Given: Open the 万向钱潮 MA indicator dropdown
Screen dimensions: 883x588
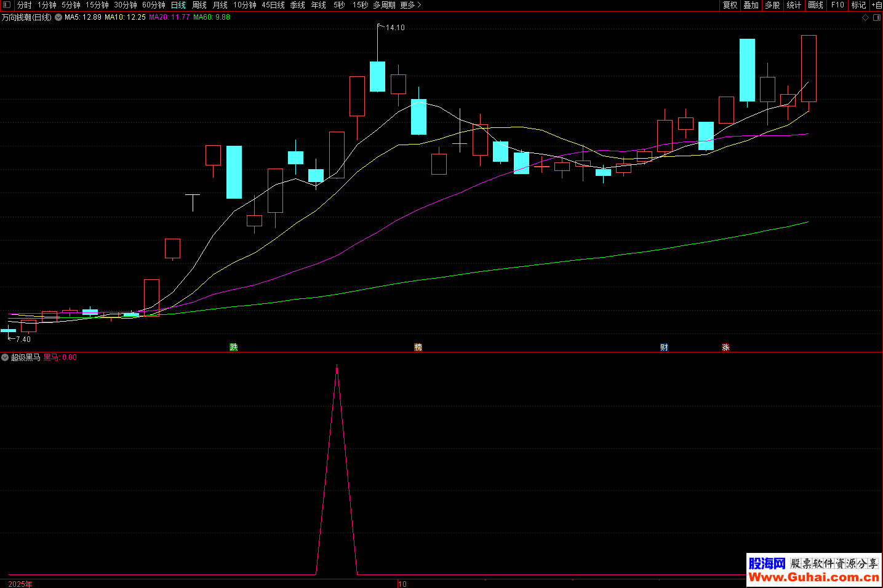Looking at the screenshot, I should click(x=58, y=17).
